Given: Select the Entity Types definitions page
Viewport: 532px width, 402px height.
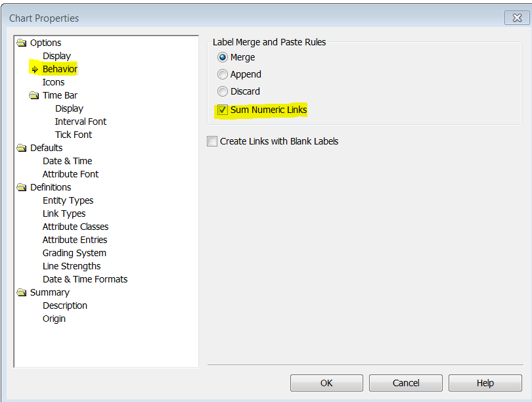Looking at the screenshot, I should [x=68, y=200].
